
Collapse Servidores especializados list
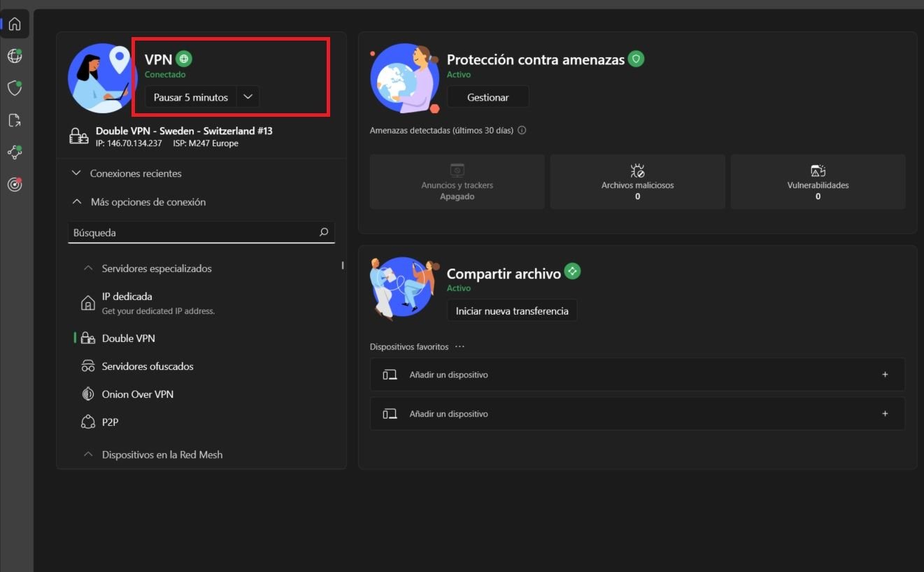coord(88,269)
